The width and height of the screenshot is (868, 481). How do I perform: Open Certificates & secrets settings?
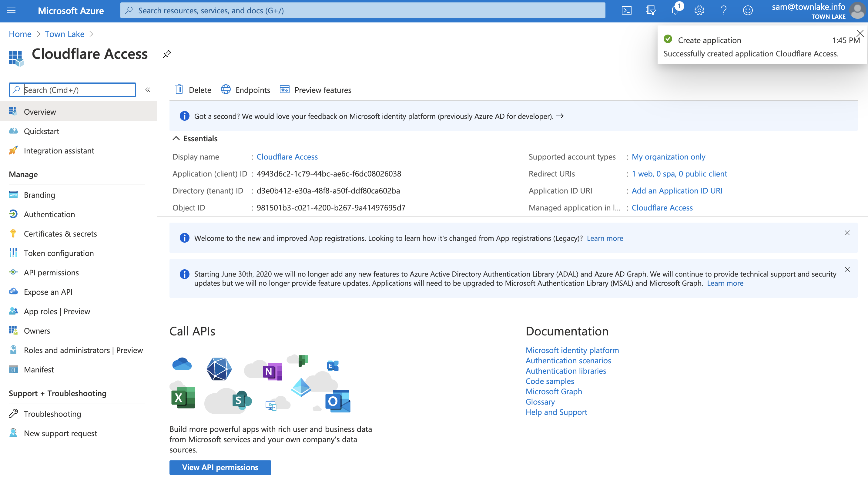click(x=60, y=234)
